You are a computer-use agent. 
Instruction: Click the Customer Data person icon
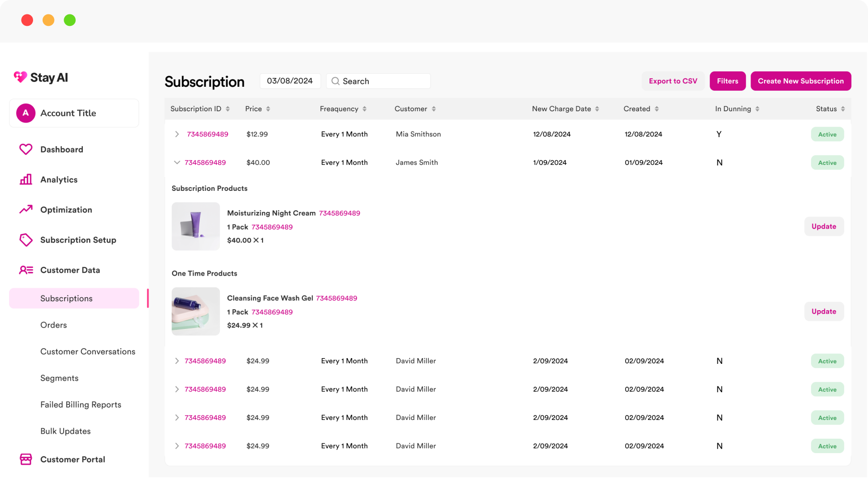tap(26, 270)
